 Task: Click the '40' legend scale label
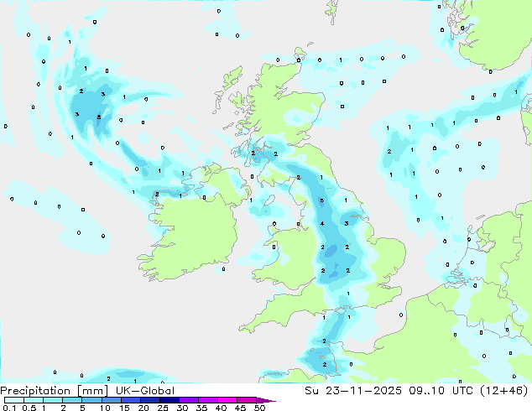[221, 408]
